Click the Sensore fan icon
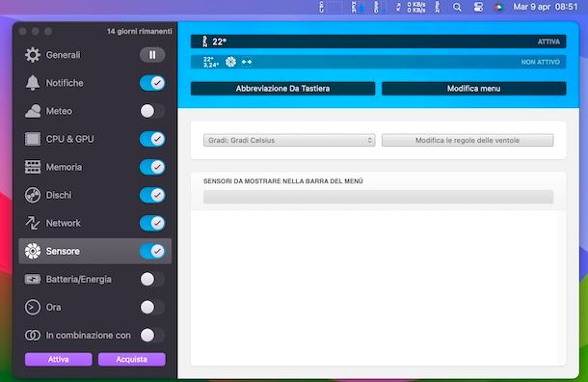The width and height of the screenshot is (588, 382). tap(33, 251)
